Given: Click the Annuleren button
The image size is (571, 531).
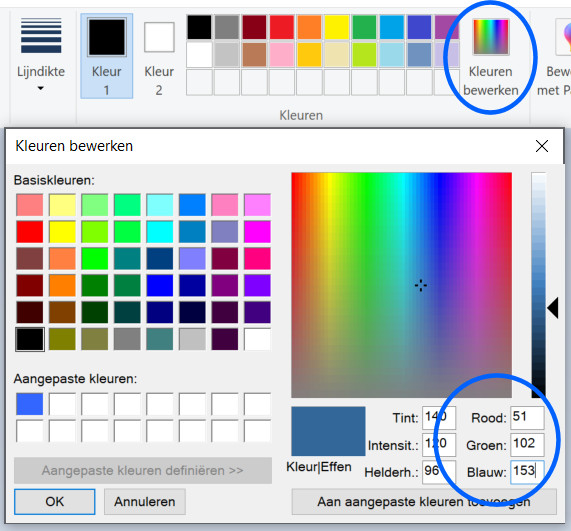Looking at the screenshot, I should tap(145, 502).
